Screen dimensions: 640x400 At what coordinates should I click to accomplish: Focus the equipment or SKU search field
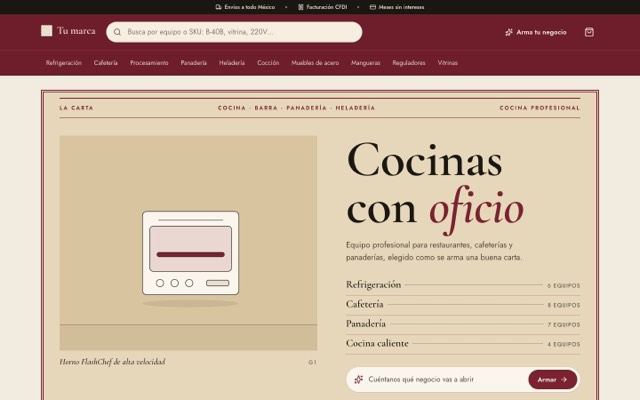coord(234,32)
